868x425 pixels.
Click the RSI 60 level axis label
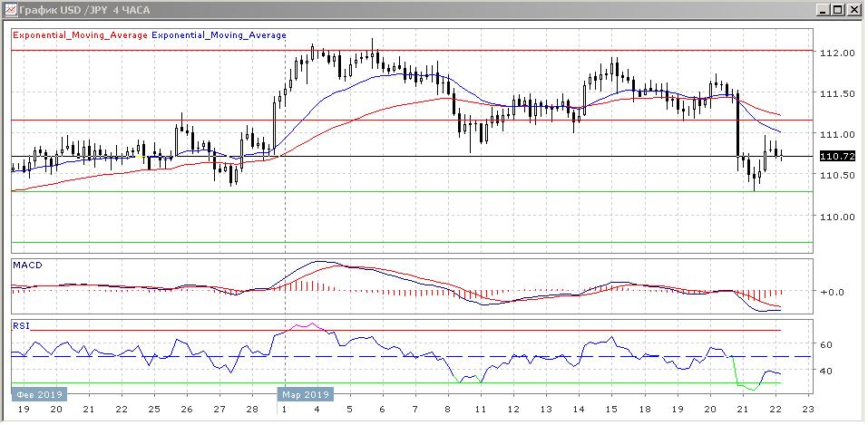click(x=826, y=345)
